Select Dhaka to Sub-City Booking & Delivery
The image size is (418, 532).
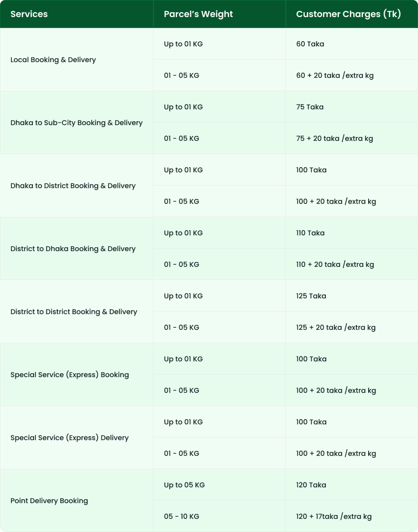pyautogui.click(x=76, y=123)
